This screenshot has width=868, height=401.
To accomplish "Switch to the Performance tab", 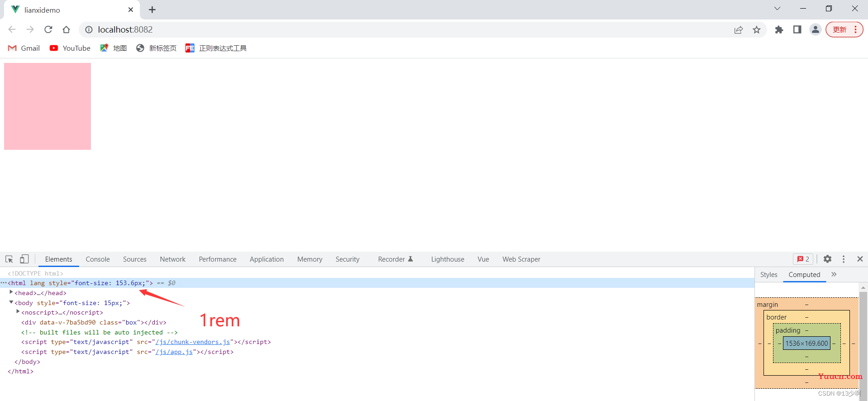I will pos(218,259).
